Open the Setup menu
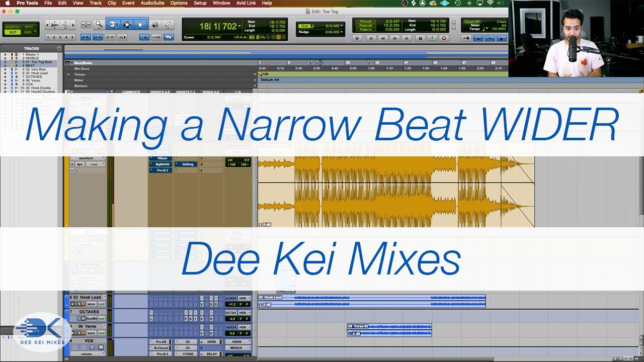644x362 pixels. tap(200, 3)
